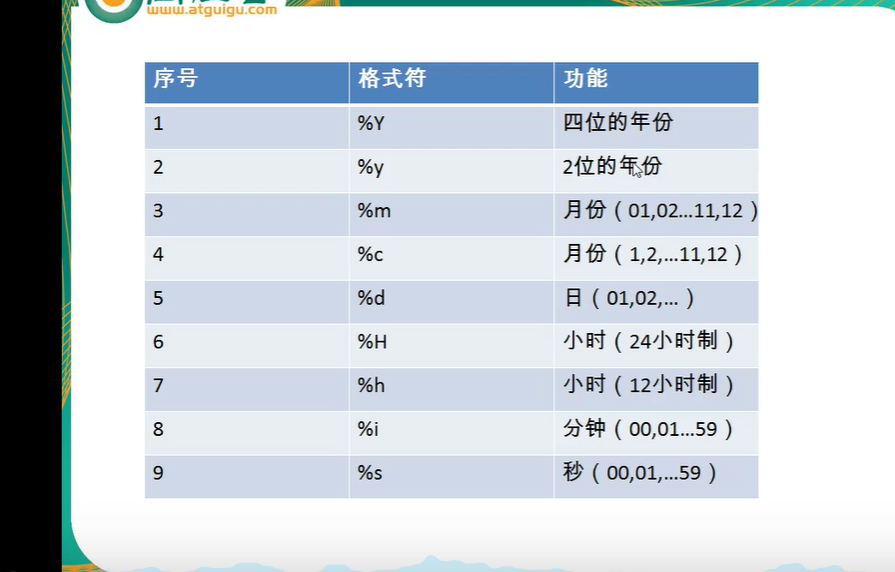Click the 功能 column header

[656, 83]
